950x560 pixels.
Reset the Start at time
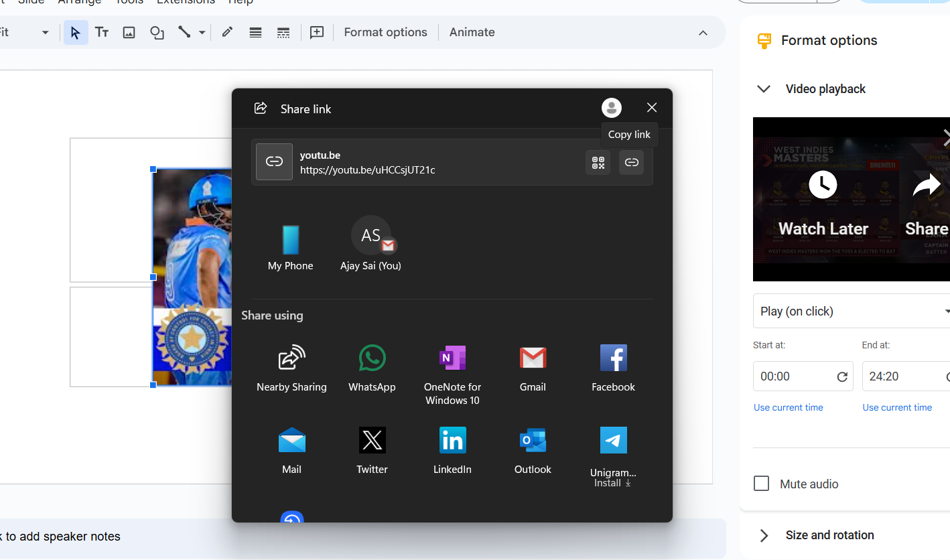843,376
